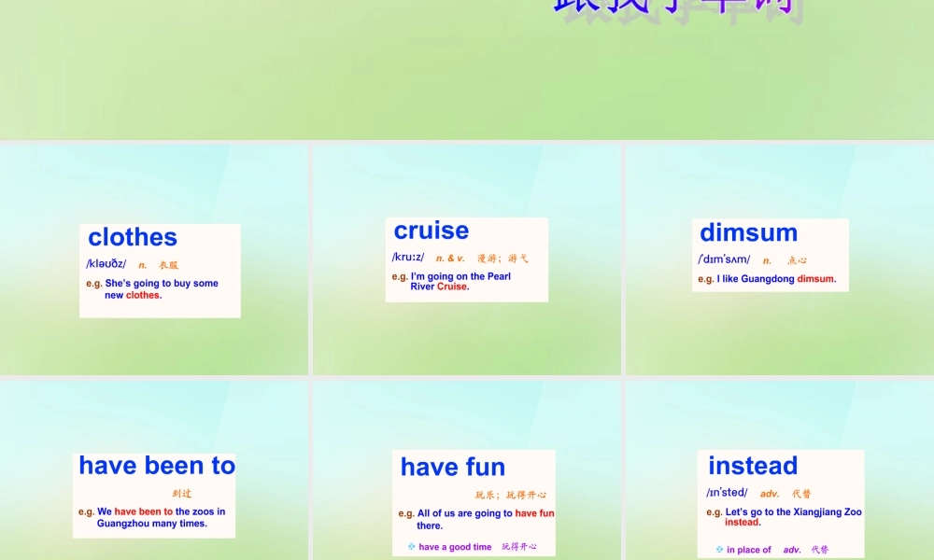This screenshot has height=560, width=934.
Task: Click the heading word 'clothes'
Action: [x=133, y=237]
